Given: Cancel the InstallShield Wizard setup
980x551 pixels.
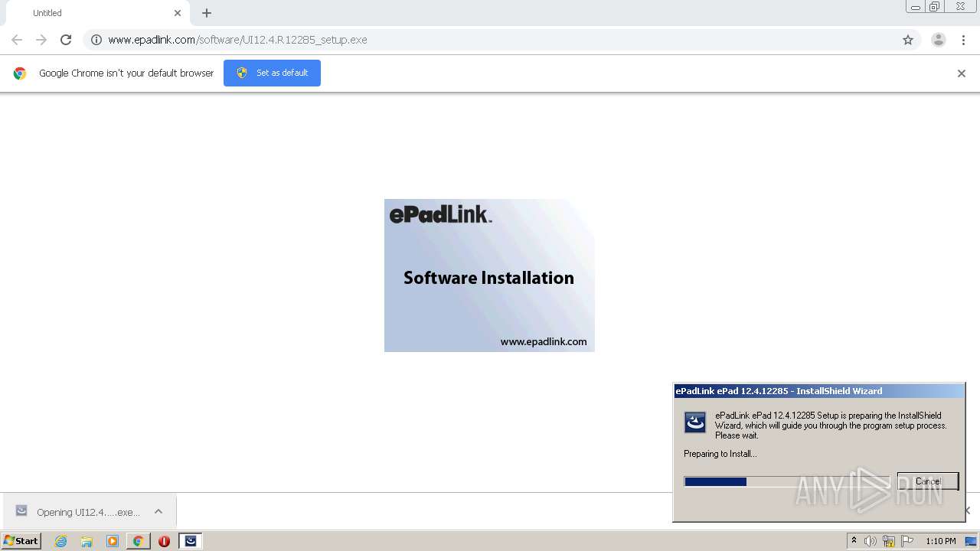Looking at the screenshot, I should (x=928, y=481).
